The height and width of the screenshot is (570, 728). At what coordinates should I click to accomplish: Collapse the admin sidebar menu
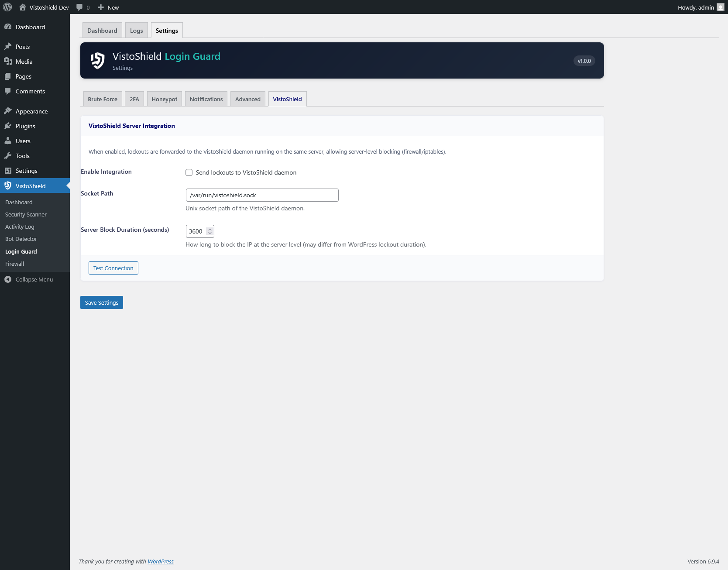click(8, 279)
